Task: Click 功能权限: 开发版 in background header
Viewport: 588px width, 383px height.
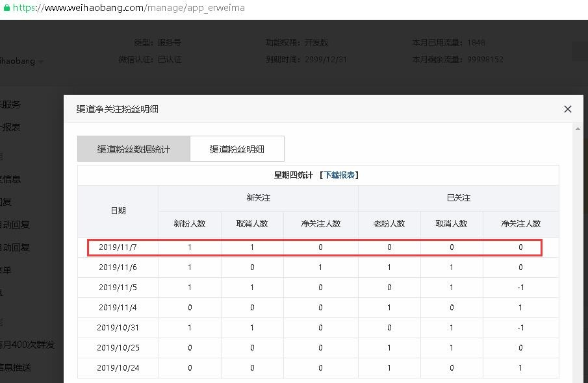Action: [x=297, y=43]
